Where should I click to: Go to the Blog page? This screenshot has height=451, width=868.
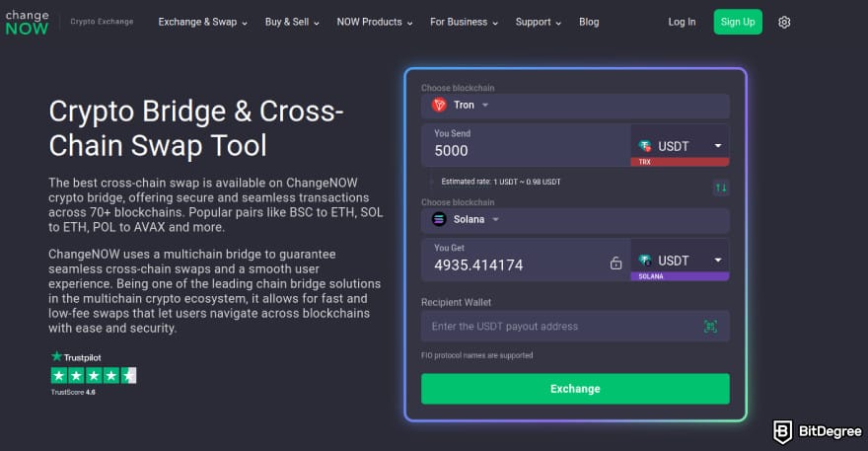coord(589,22)
